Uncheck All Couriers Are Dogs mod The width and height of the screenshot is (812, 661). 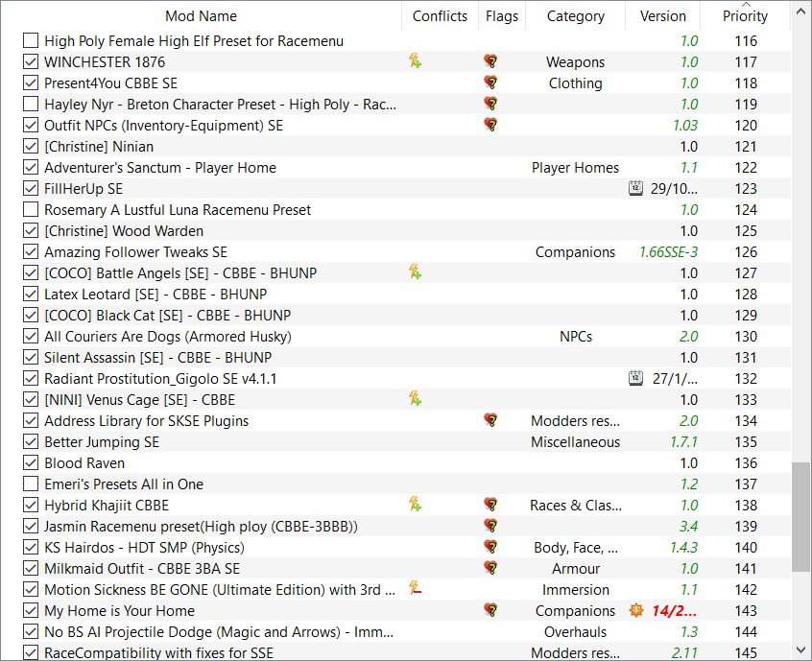pos(31,336)
